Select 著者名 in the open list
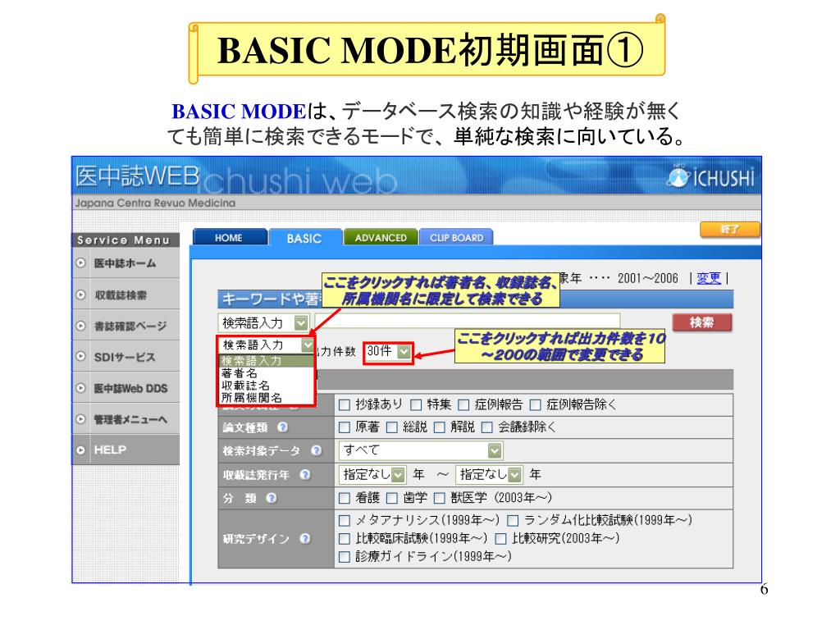The image size is (840, 630). pyautogui.click(x=267, y=373)
